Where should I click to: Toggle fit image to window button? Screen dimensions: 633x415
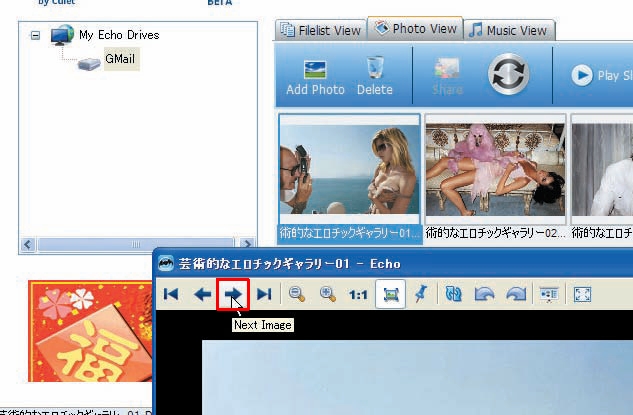coord(390,294)
